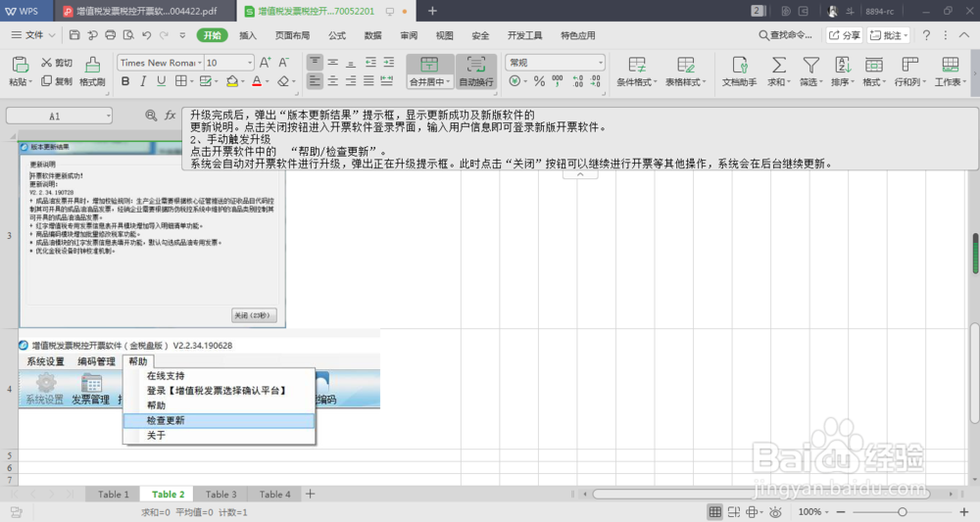The height and width of the screenshot is (522, 980).
Task: Collapse the formula bar with the chevron
Action: tap(580, 175)
